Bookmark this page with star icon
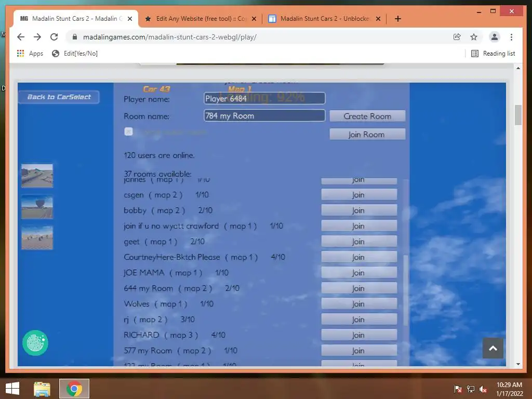The image size is (532, 399). [474, 37]
